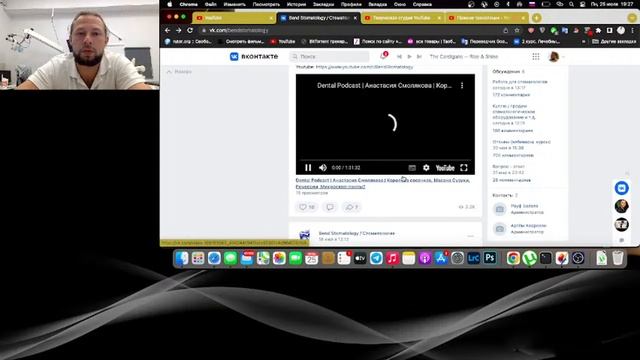Expand hidden bookmarks chevron
Viewport: 640px width, 360px height.
[584, 41]
